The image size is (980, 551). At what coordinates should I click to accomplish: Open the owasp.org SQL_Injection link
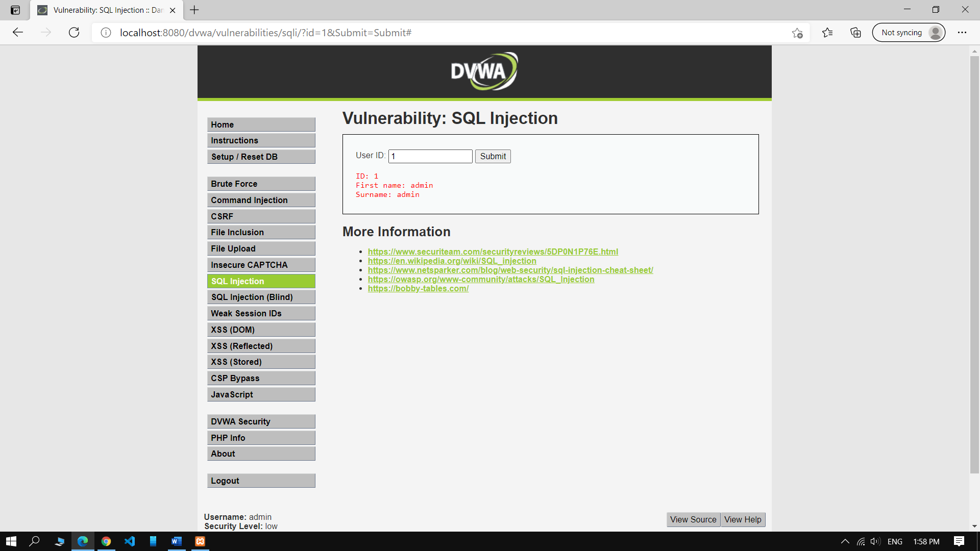(481, 279)
